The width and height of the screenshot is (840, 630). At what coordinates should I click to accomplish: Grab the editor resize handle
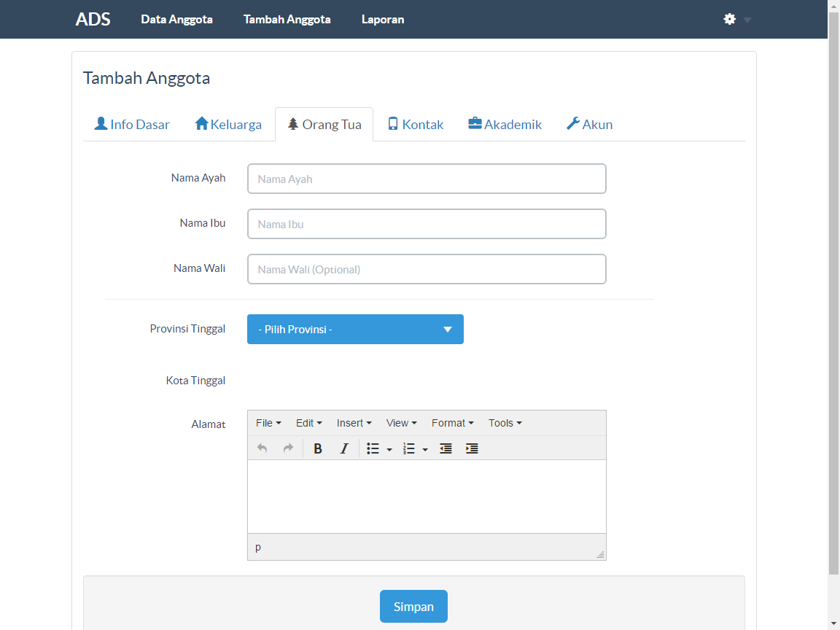tap(600, 555)
